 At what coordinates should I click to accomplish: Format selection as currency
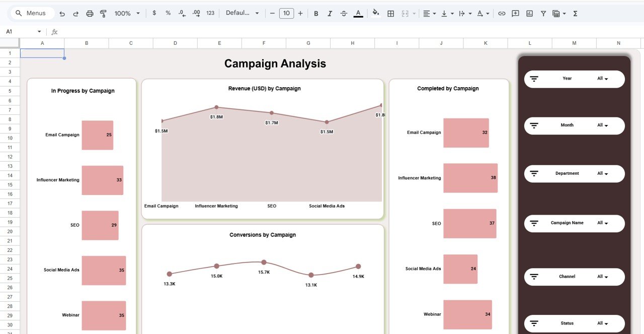[154, 13]
